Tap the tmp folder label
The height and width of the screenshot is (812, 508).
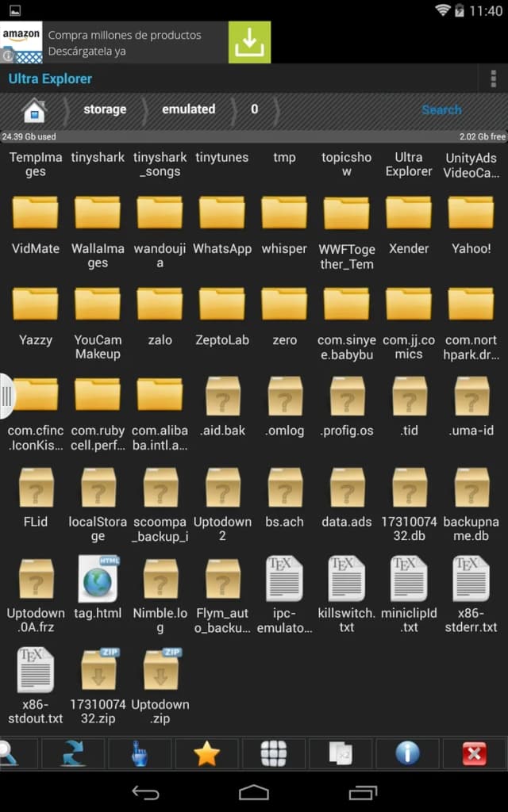click(284, 158)
